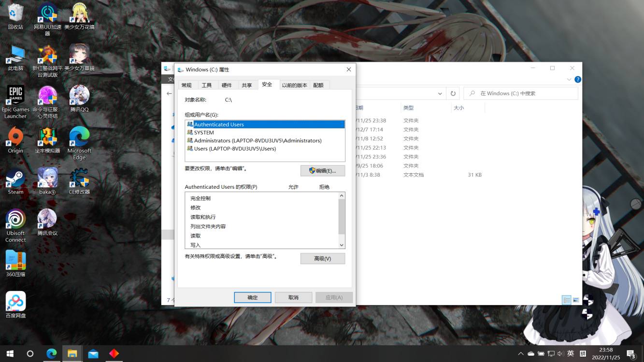Launch the Microsoft Edge desktop icon

tap(79, 143)
